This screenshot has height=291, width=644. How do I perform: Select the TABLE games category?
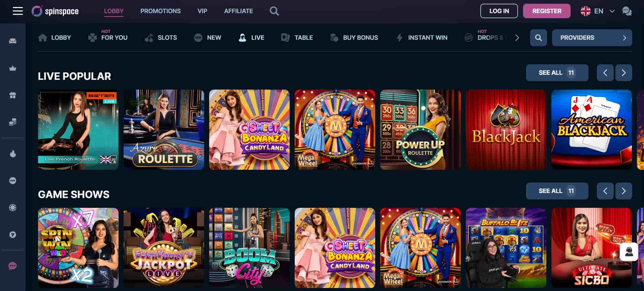click(297, 38)
